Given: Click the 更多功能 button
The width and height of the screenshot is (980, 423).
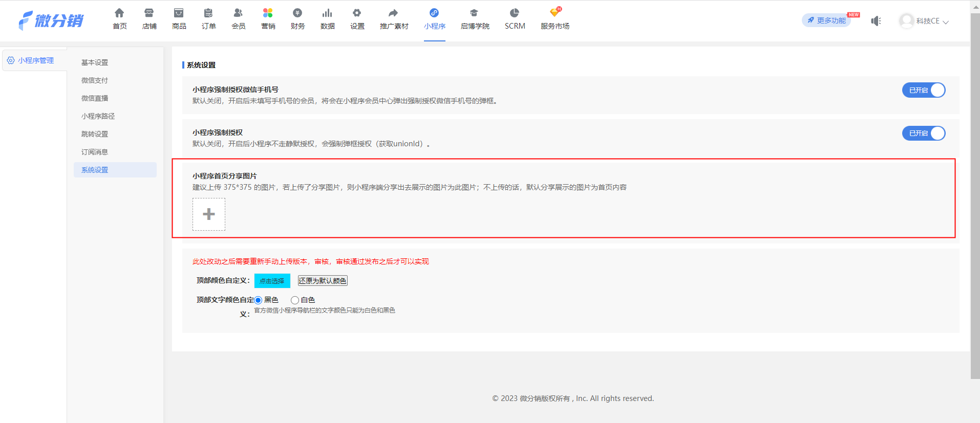Looking at the screenshot, I should tap(826, 20).
